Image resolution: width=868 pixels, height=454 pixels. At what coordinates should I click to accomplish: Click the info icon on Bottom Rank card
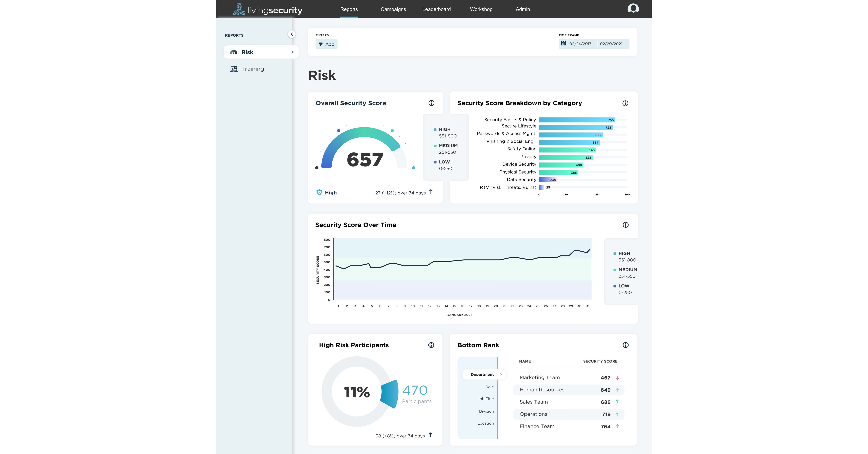coord(626,345)
